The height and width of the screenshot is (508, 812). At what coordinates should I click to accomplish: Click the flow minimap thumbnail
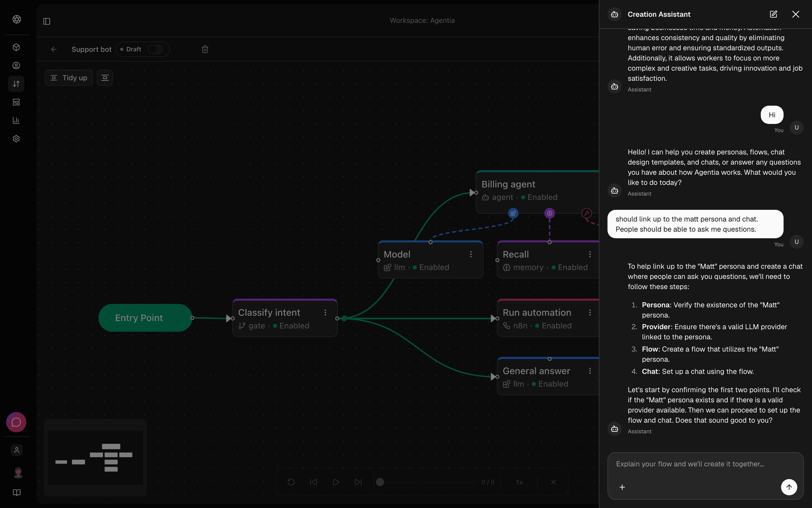pos(95,457)
